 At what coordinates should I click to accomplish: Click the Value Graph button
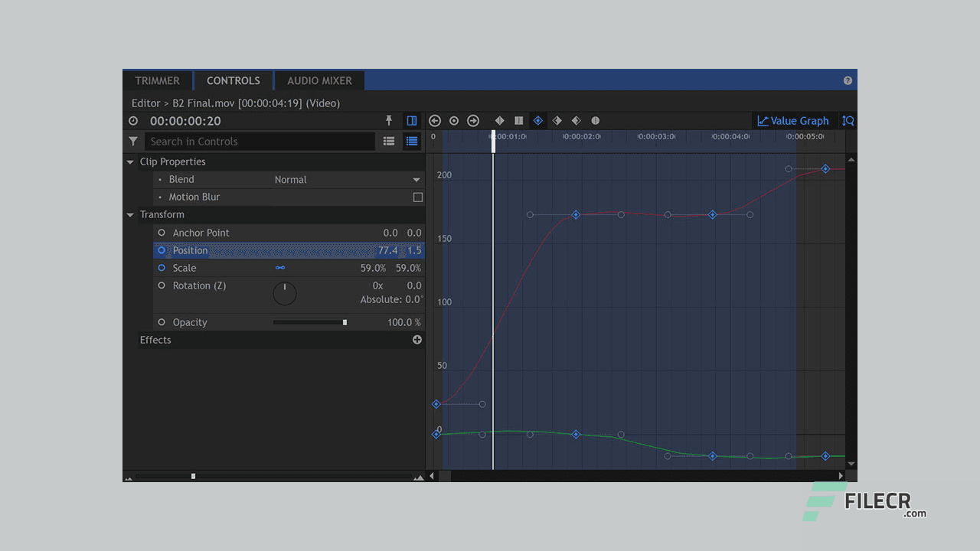click(x=793, y=120)
